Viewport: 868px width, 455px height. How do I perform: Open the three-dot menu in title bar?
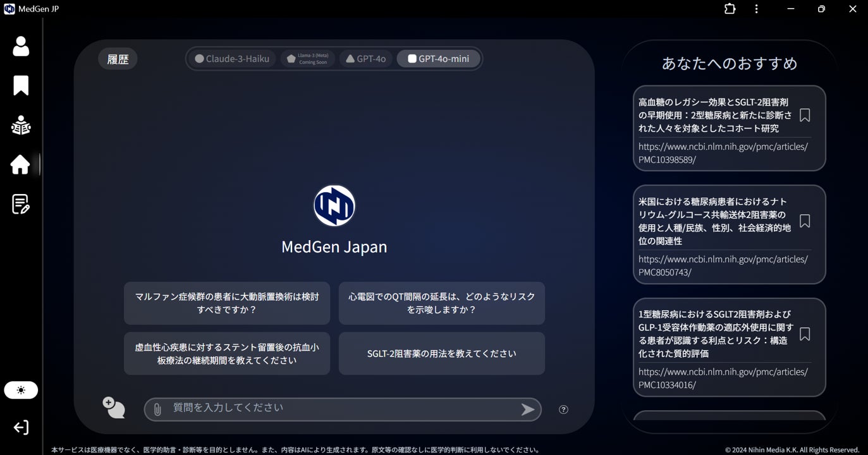(x=757, y=9)
